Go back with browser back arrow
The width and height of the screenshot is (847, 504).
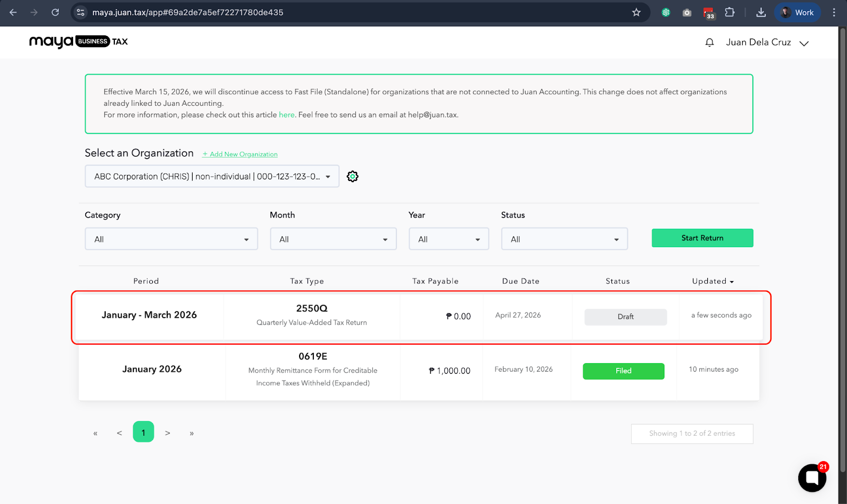[x=13, y=12]
